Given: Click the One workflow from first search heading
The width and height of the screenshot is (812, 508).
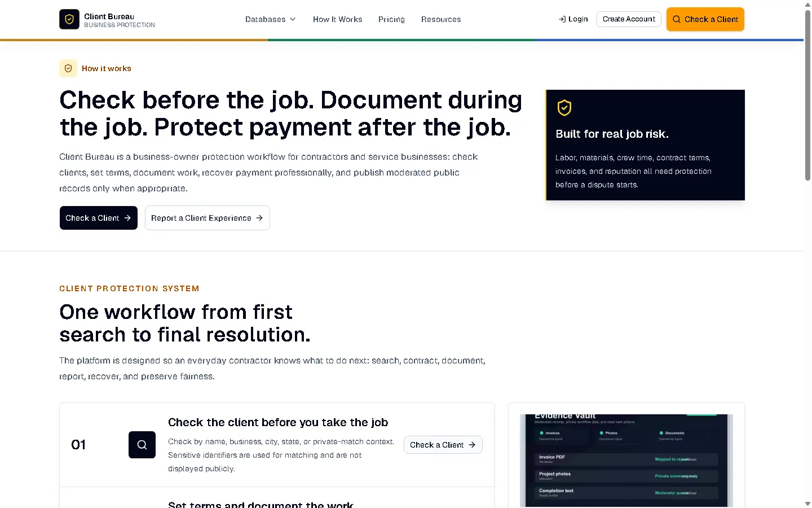Looking at the screenshot, I should [185, 323].
